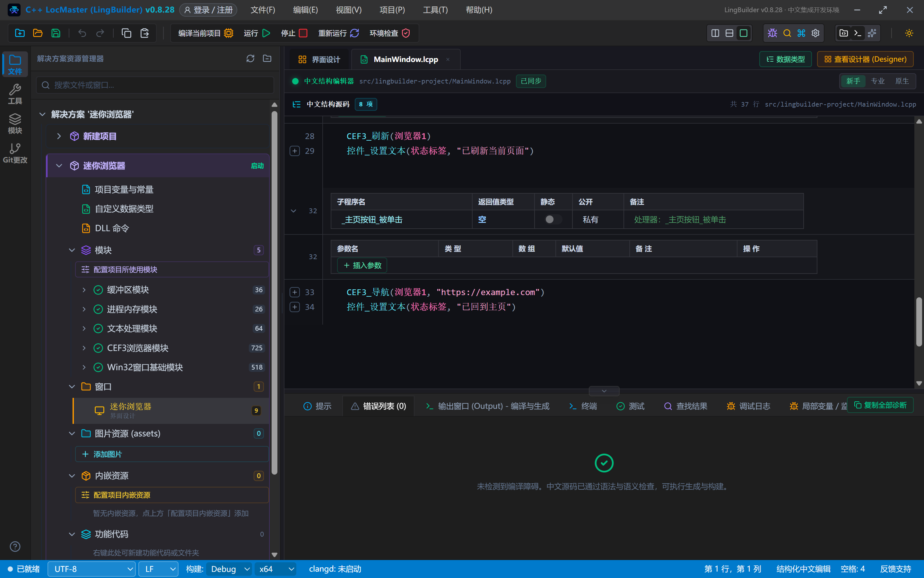Switch to the 终端 bottom tab
Screen dimensions: 924x578
pos(583,406)
